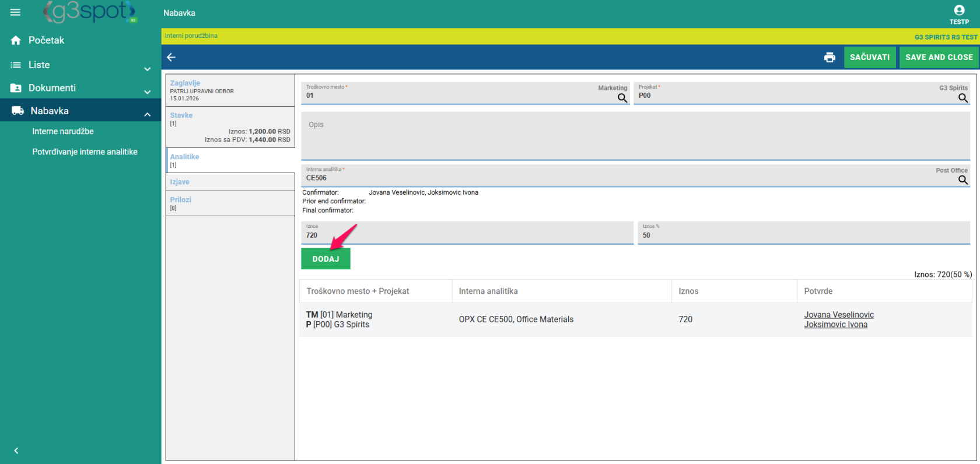The width and height of the screenshot is (980, 464).
Task: Click the SAVE AND CLOSE button
Action: (x=939, y=57)
